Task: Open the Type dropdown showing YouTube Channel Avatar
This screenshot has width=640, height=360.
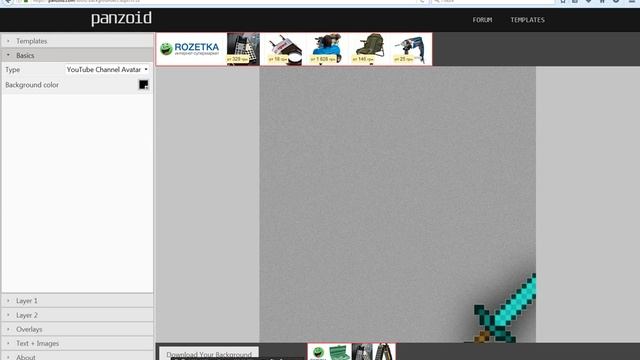Action: pos(107,70)
